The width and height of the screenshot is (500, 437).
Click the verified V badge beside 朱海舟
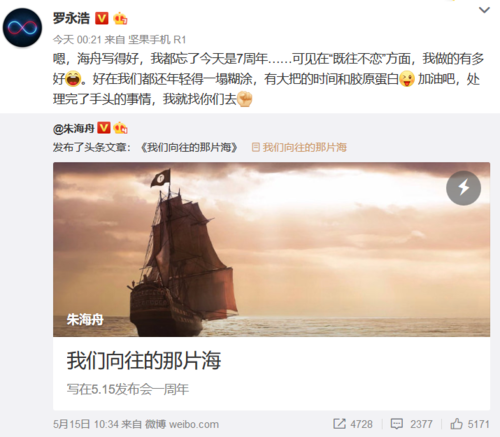click(104, 128)
